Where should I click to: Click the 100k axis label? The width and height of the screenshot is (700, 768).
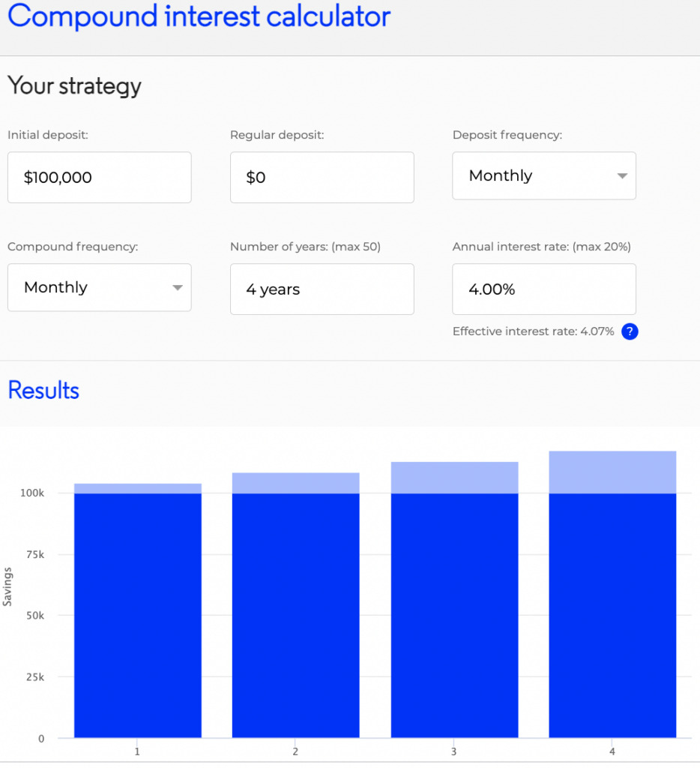[x=32, y=493]
